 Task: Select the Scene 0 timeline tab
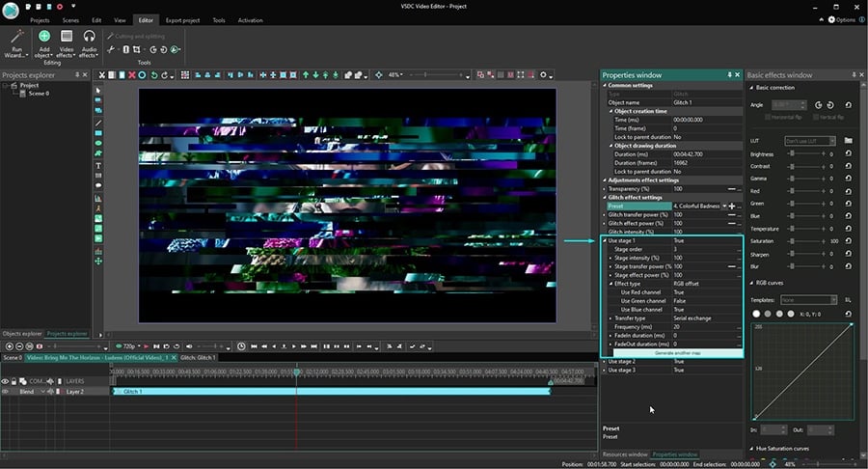[13, 358]
